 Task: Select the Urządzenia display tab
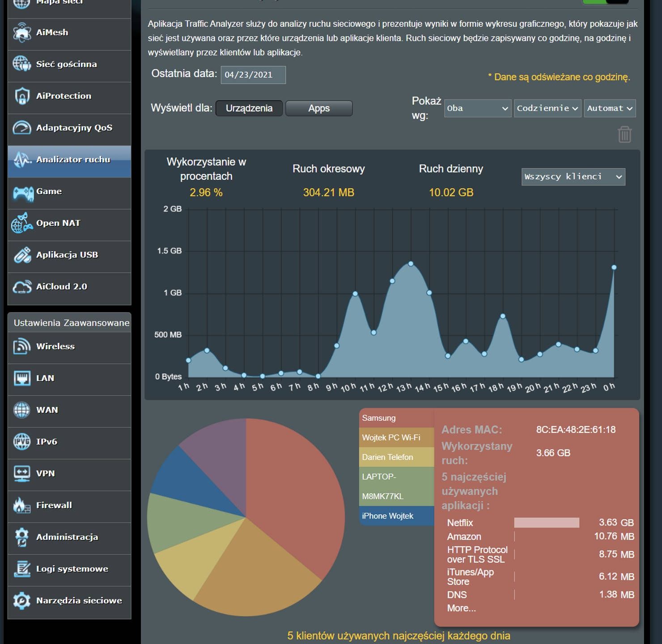tap(249, 108)
